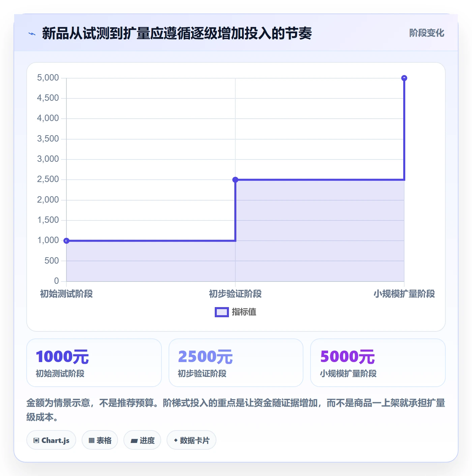Screen dimensions: 472x476
Task: Click the 5,000 y-axis tick label
Action: pos(48,78)
